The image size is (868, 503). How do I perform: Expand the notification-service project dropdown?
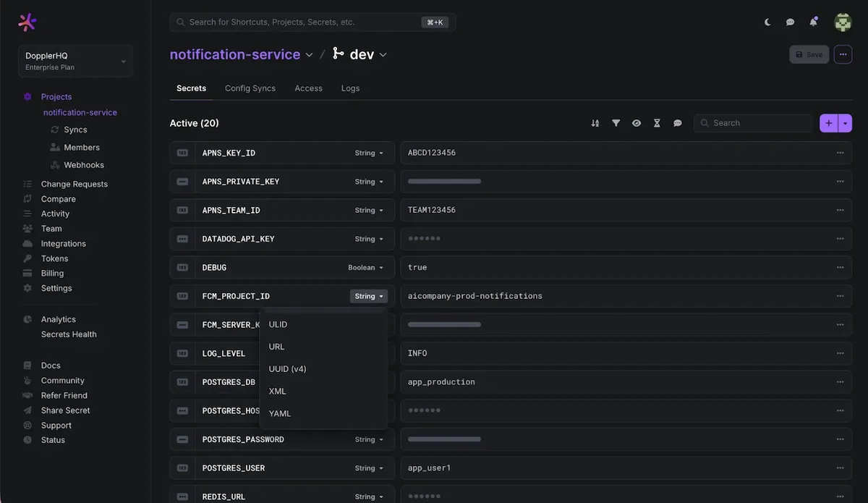(x=310, y=55)
